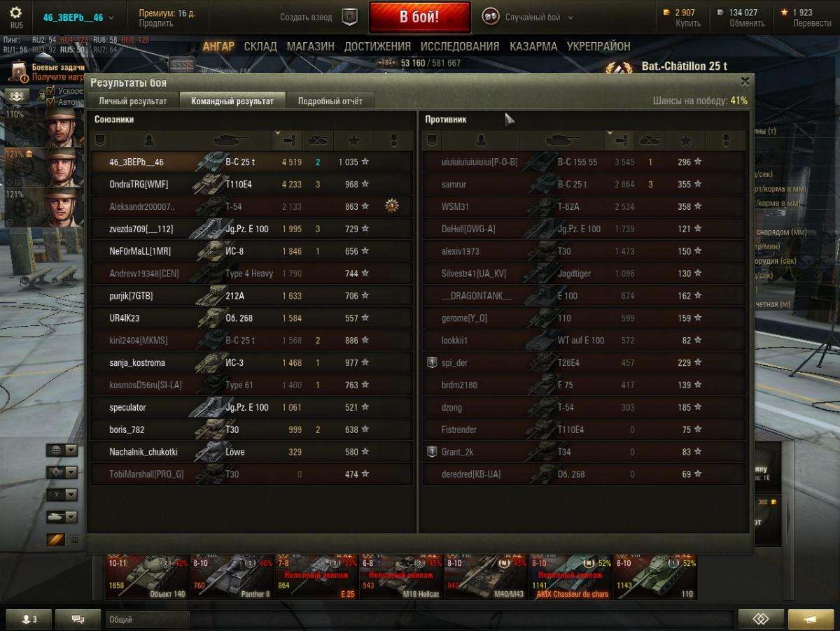
Task: Open МАГАЗИН menu
Action: click(310, 46)
